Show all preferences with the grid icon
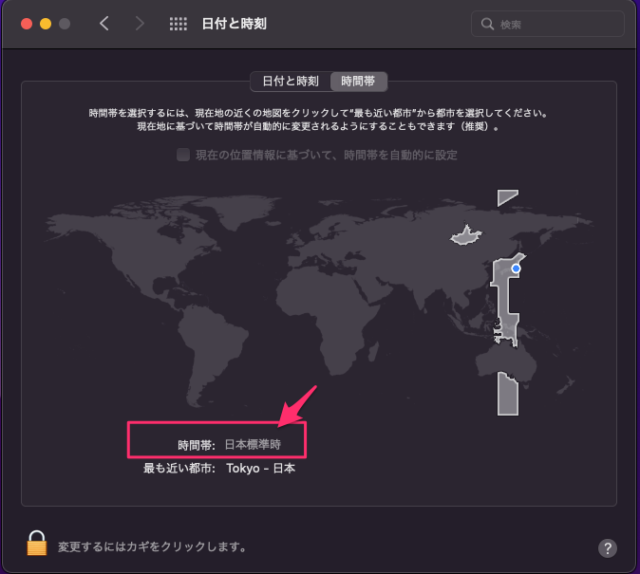The image size is (640, 574). pyautogui.click(x=178, y=24)
